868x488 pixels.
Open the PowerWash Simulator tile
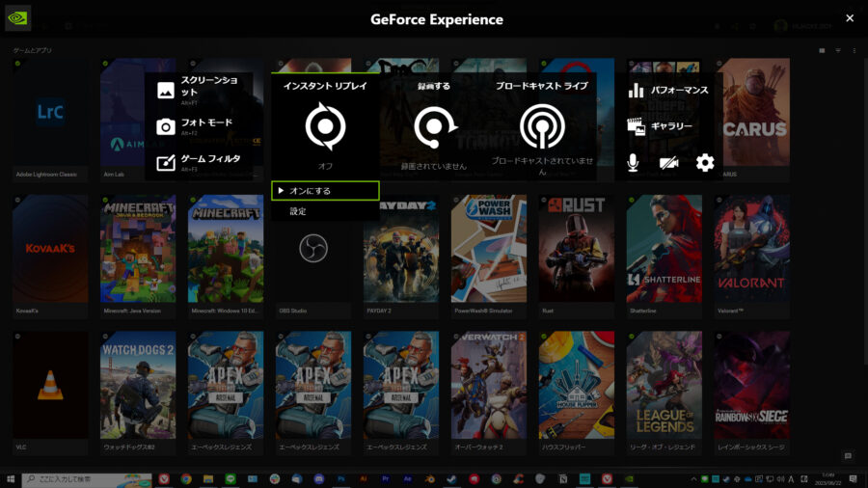488,257
